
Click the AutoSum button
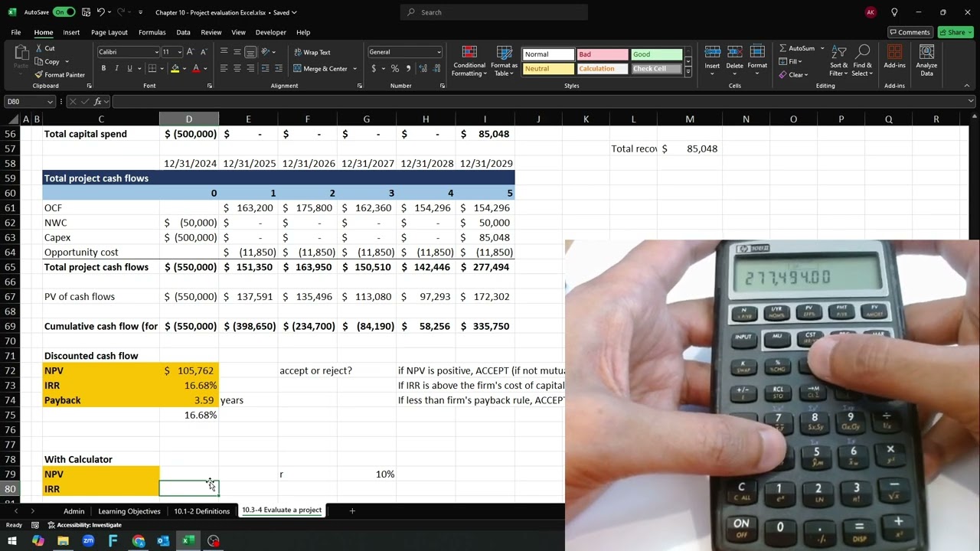pos(796,48)
